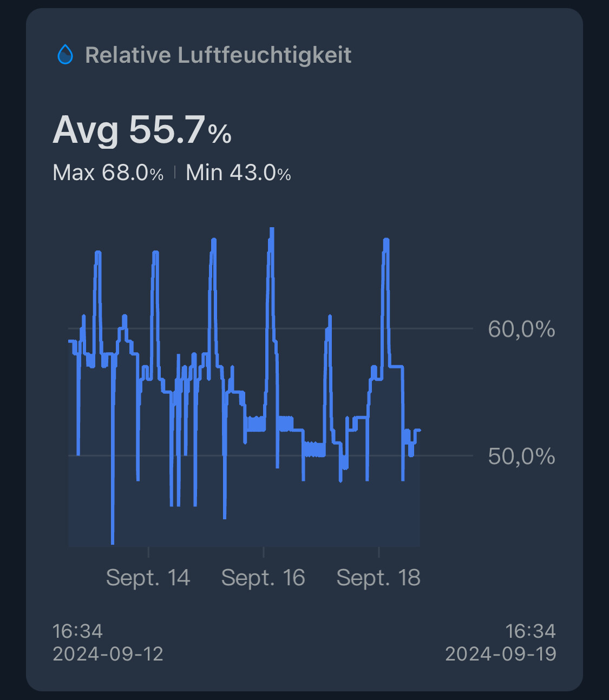Tap the last data point at graph's right end

coord(420,430)
